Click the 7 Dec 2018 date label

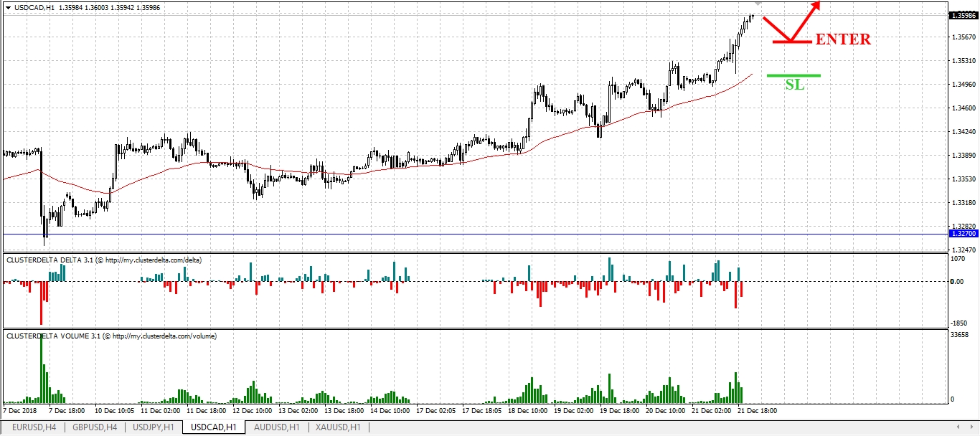[x=19, y=412]
